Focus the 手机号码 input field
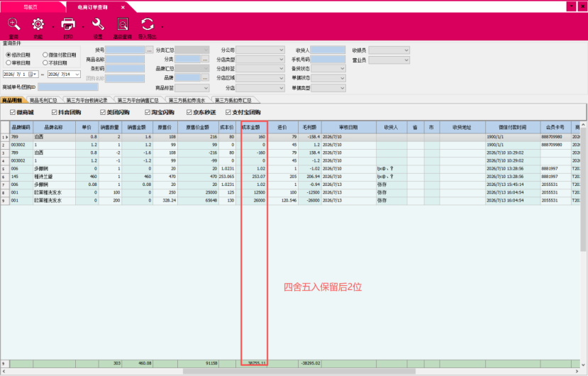This screenshot has width=588, height=376. point(328,60)
